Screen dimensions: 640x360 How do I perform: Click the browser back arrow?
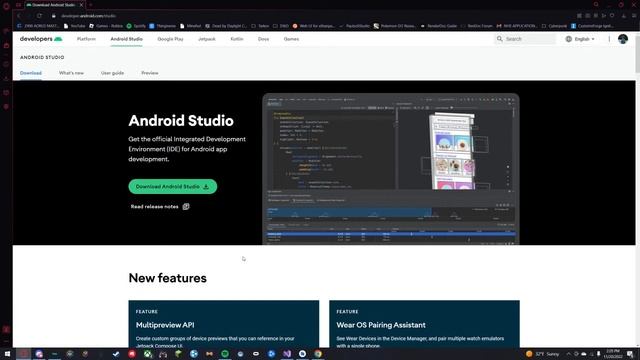click(x=19, y=16)
